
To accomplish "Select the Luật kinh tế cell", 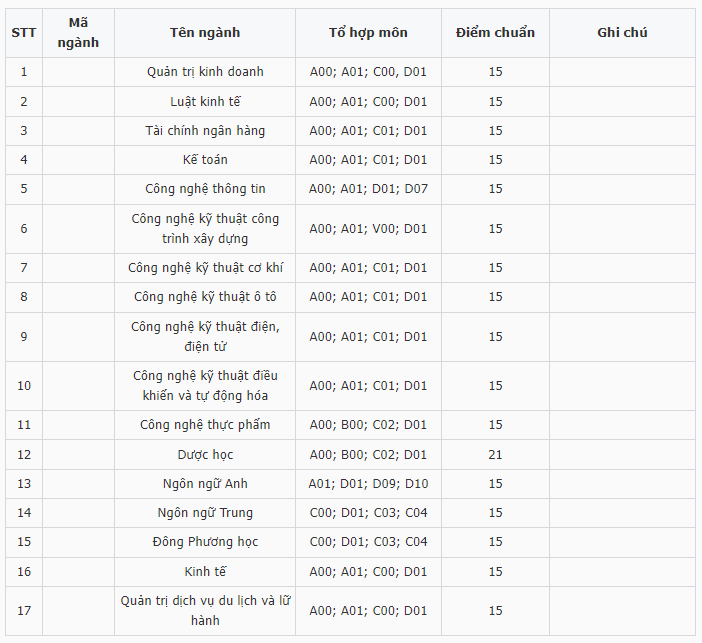I will (x=205, y=101).
